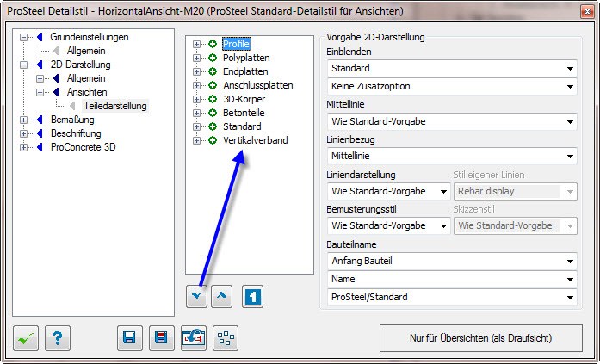Click the blue floppy disk save icon
This screenshot has height=364, width=600.
point(130,338)
